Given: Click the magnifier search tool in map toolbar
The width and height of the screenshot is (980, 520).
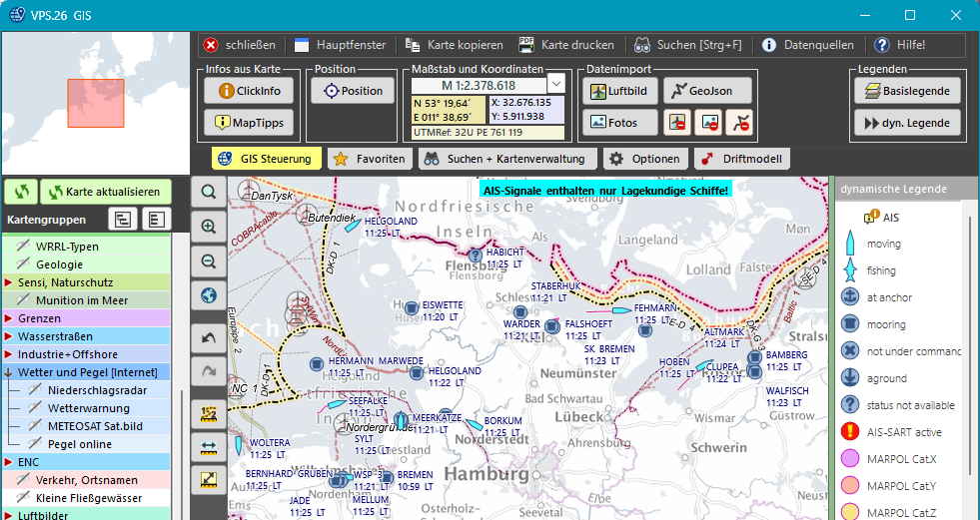Looking at the screenshot, I should pos(209,193).
